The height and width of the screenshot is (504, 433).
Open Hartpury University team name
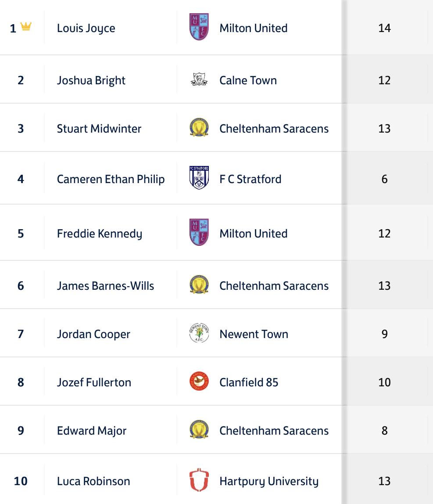click(269, 481)
